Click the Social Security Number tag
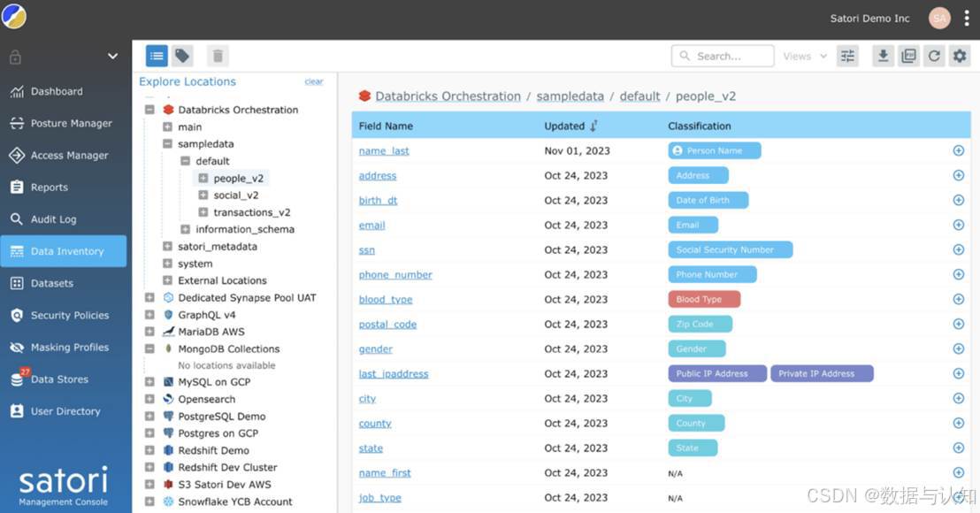This screenshot has width=980, height=513. point(730,250)
